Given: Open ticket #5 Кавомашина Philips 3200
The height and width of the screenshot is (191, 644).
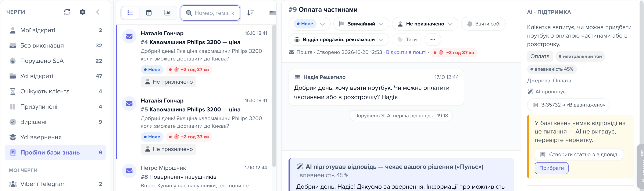Looking at the screenshot, I should [x=194, y=125].
